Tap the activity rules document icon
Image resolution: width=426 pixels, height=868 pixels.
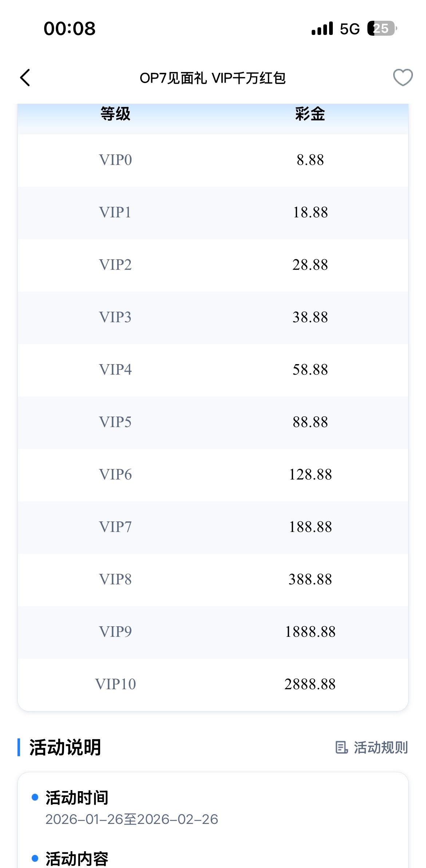pyautogui.click(x=341, y=747)
